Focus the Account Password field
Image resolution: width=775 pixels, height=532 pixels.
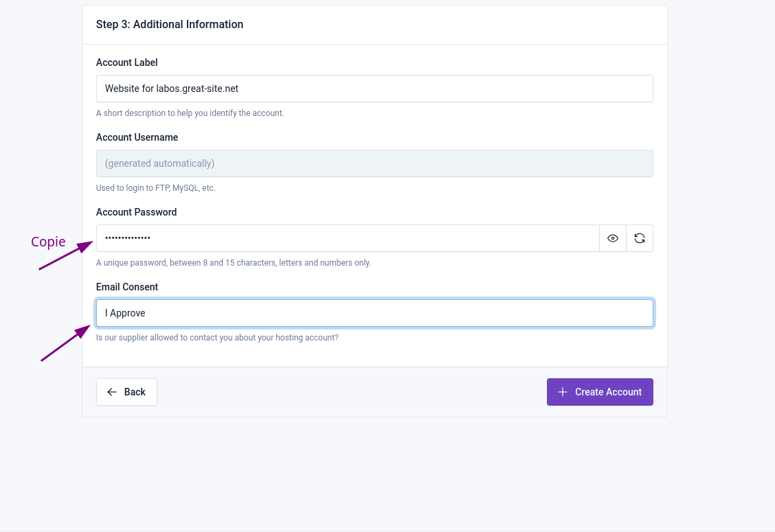pos(348,238)
